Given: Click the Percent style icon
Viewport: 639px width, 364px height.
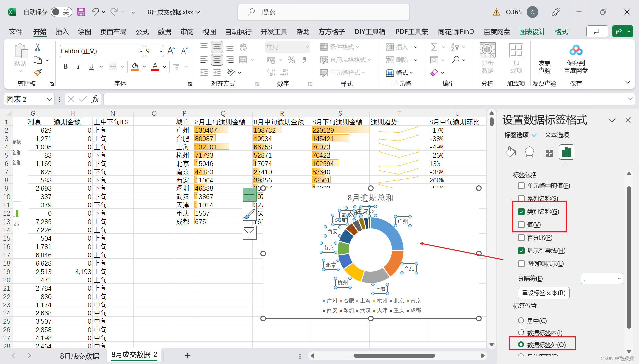Looking at the screenshot, I should click(x=291, y=60).
